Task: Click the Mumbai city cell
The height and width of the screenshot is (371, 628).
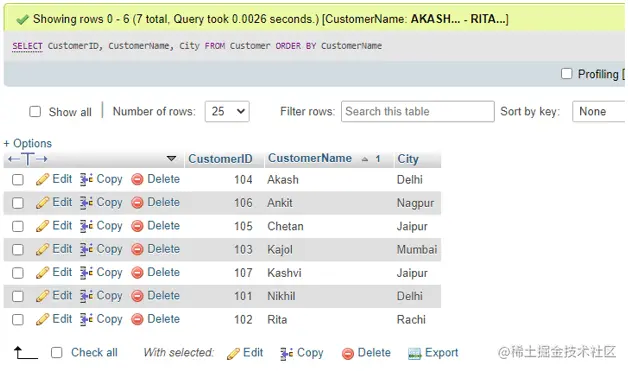Action: point(417,249)
